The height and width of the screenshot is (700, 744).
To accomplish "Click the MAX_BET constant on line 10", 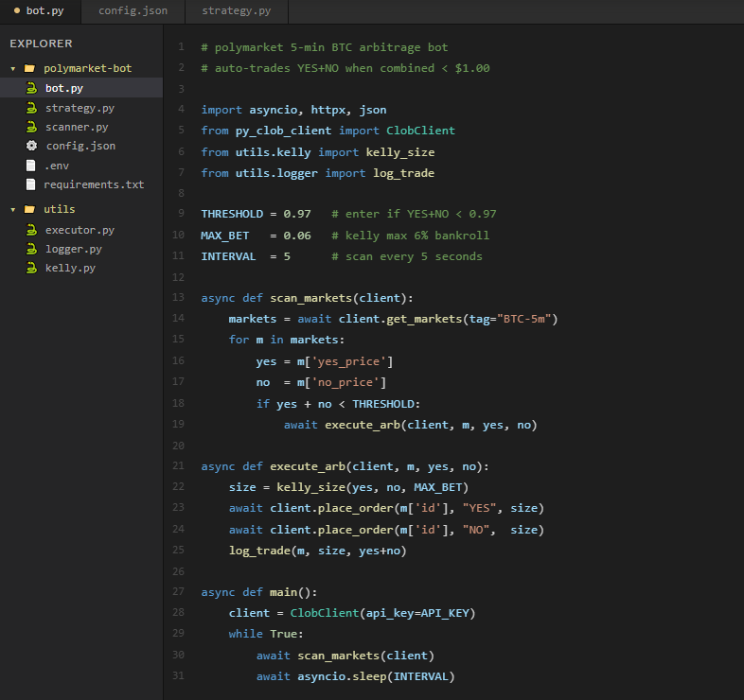I will [x=225, y=236].
